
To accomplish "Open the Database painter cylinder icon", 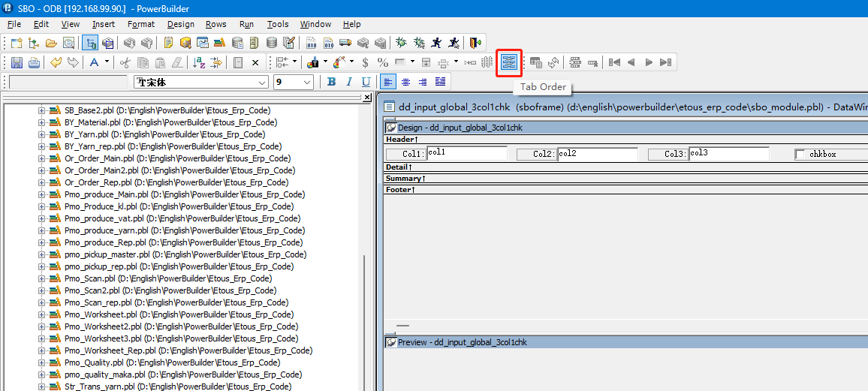I will pyautogui.click(x=272, y=43).
